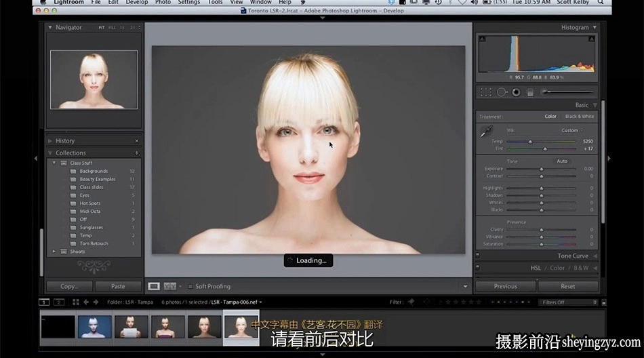Switch to Loupe view in the toolbar
Screen dimensions: 644x358
click(x=154, y=286)
